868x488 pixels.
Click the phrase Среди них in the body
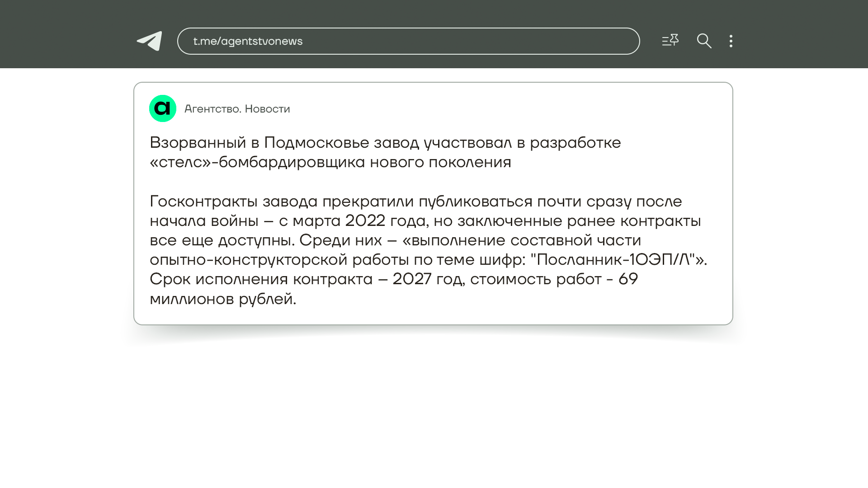tap(340, 240)
